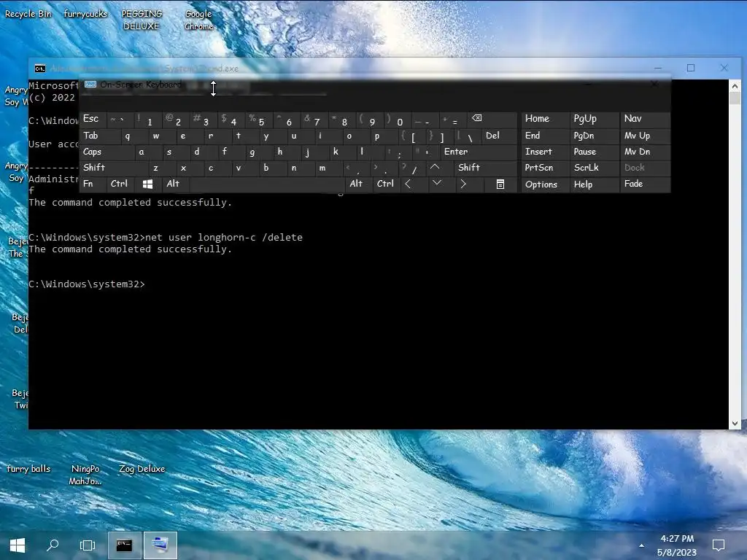Click cmd scrollbar up arrow
This screenshot has width=747, height=560.
(735, 86)
